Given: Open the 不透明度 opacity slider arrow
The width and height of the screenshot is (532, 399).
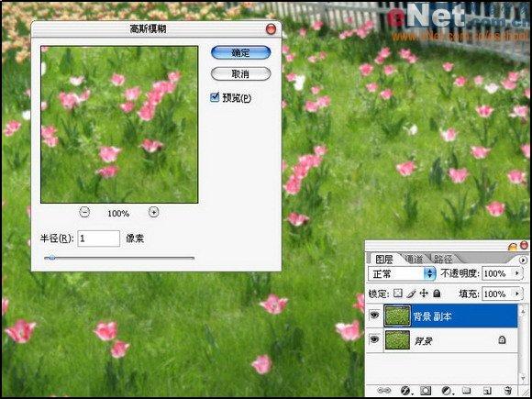Looking at the screenshot, I should pos(517,273).
